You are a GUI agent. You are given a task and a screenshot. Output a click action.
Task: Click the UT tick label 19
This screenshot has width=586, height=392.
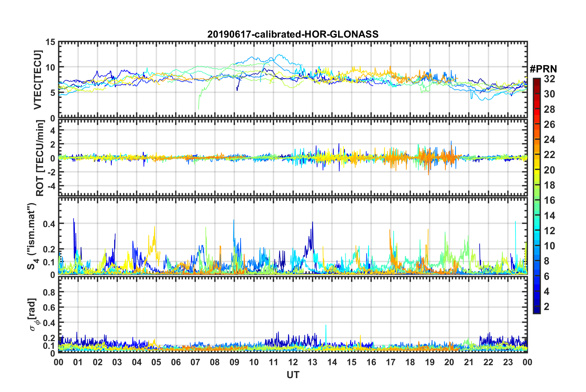coord(430,362)
